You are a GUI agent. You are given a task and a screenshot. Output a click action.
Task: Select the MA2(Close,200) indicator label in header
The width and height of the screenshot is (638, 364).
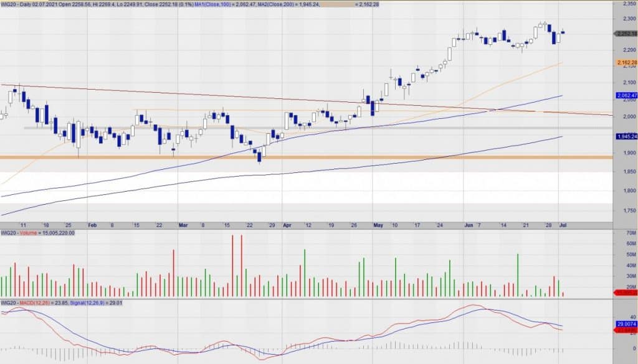pyautogui.click(x=282, y=4)
